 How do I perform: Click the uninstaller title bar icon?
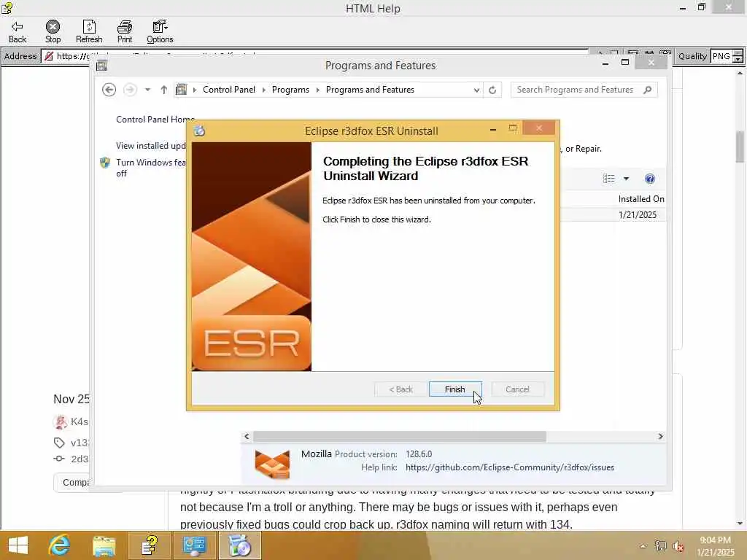[x=200, y=131]
